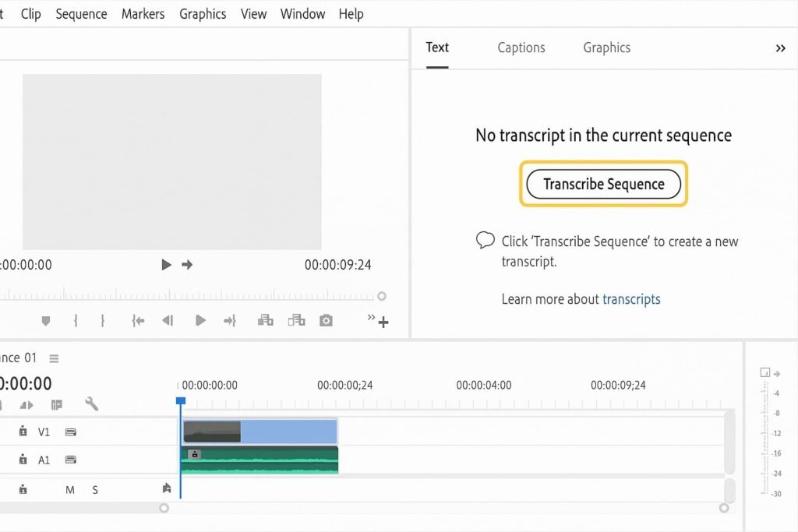This screenshot has height=532, width=798.
Task: Expand the Text panel overflow chevrons
Action: point(780,48)
